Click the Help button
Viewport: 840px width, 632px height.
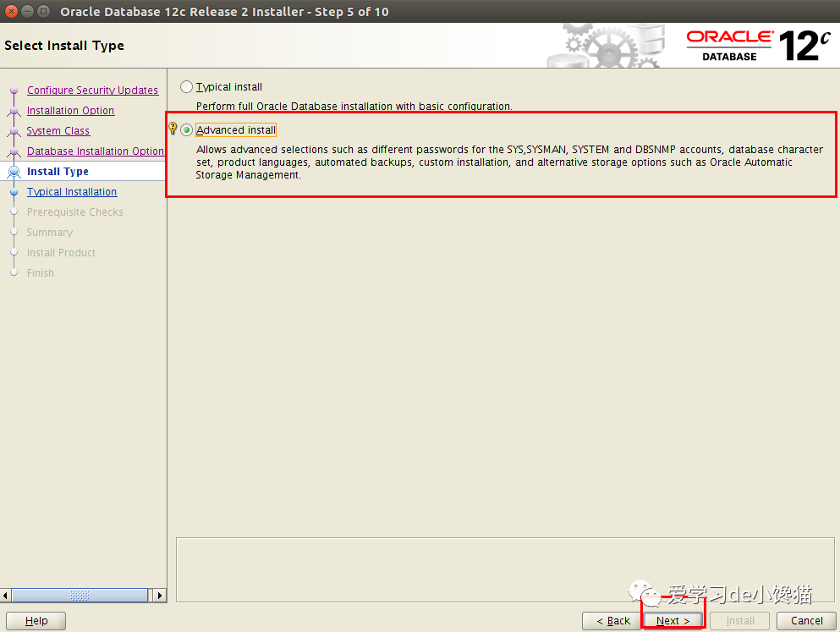pyautogui.click(x=36, y=621)
